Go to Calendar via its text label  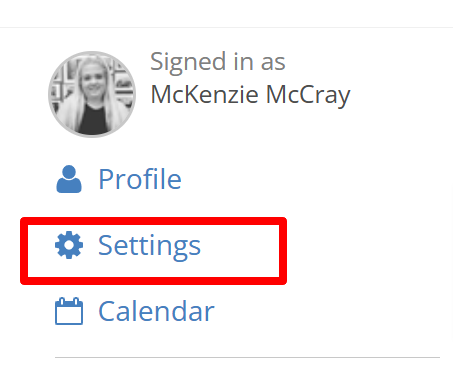pyautogui.click(x=156, y=311)
